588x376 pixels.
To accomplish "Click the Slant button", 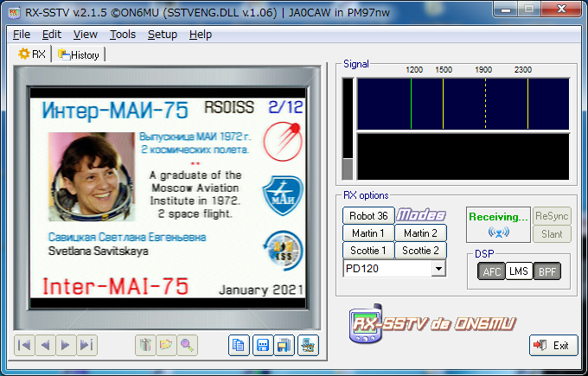I will tap(552, 234).
